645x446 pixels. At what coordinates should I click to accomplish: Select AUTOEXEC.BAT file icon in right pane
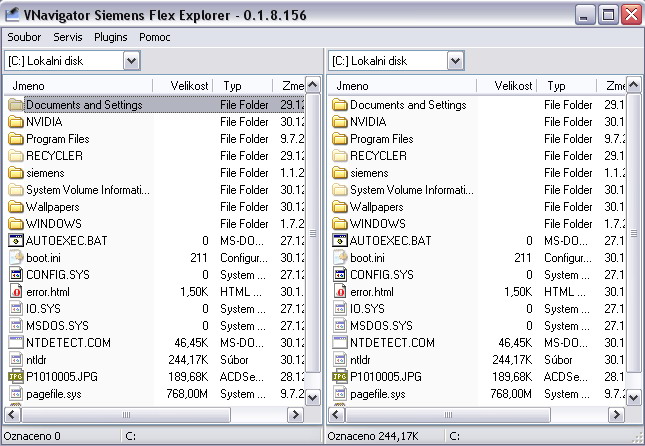click(x=340, y=241)
